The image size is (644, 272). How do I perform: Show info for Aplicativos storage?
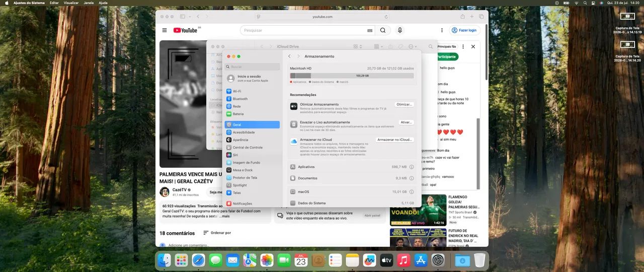point(412,167)
